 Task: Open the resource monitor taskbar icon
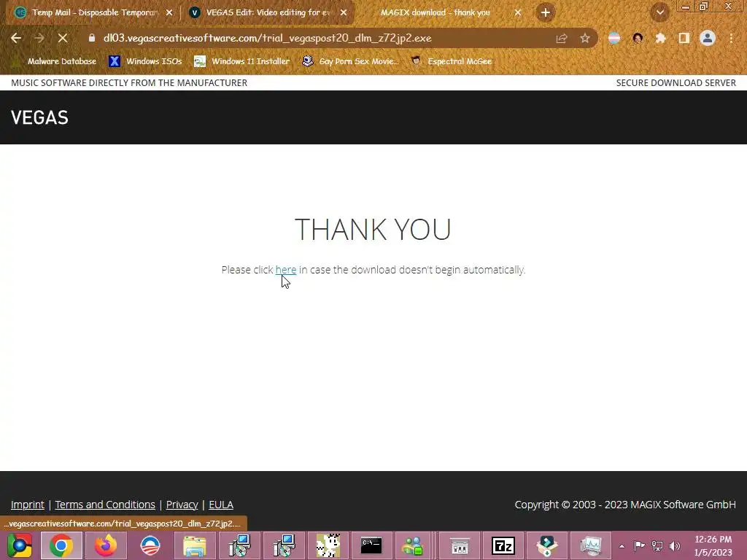coord(591,545)
